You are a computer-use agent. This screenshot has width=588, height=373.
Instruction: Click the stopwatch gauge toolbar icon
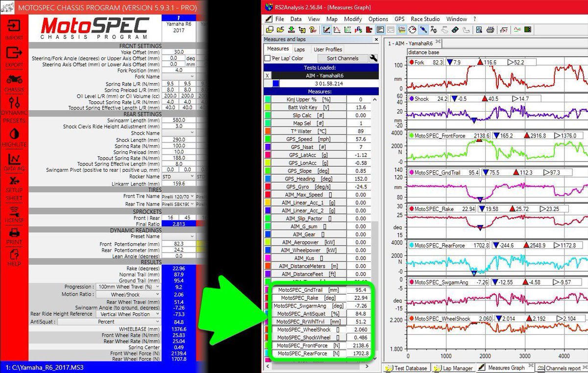(412, 29)
